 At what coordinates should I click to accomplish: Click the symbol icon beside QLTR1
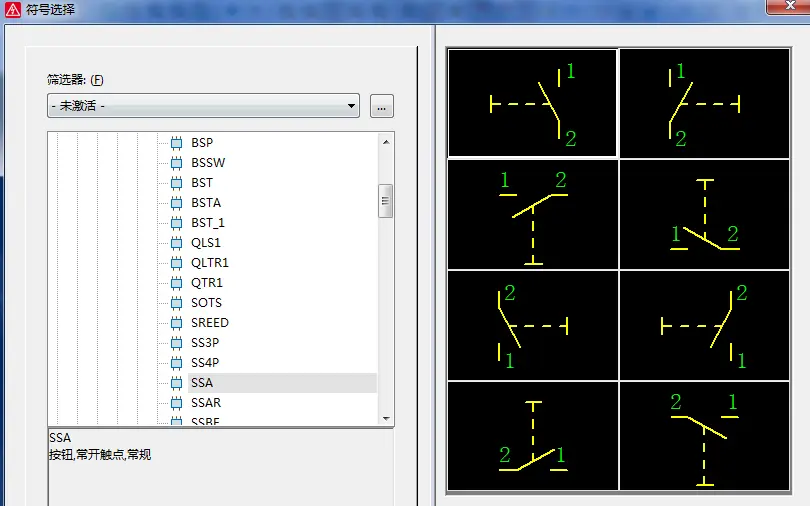[x=177, y=263]
